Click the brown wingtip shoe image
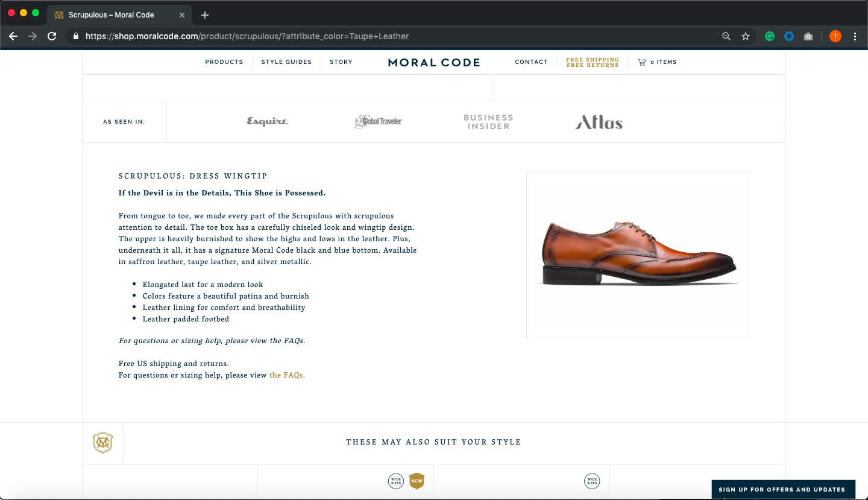 pos(638,255)
